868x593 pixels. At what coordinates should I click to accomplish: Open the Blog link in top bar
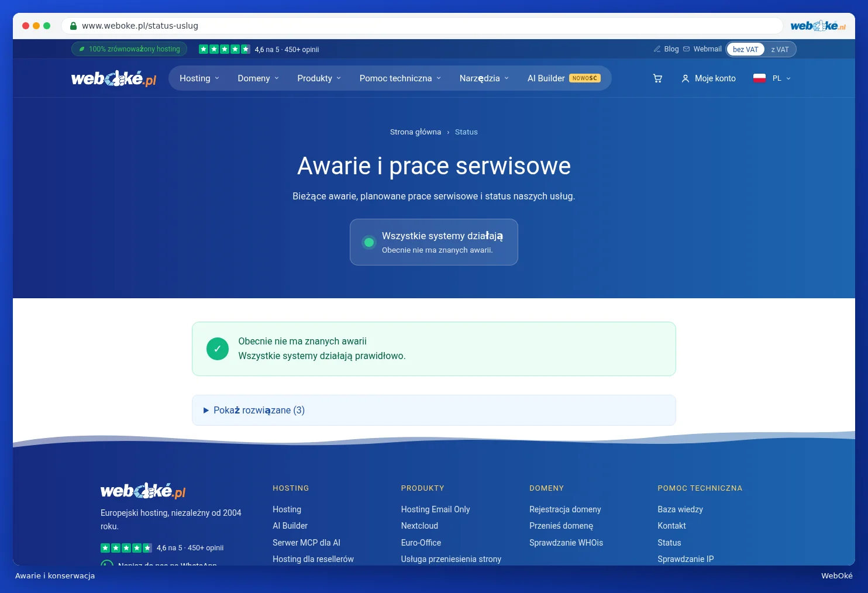[x=671, y=49]
